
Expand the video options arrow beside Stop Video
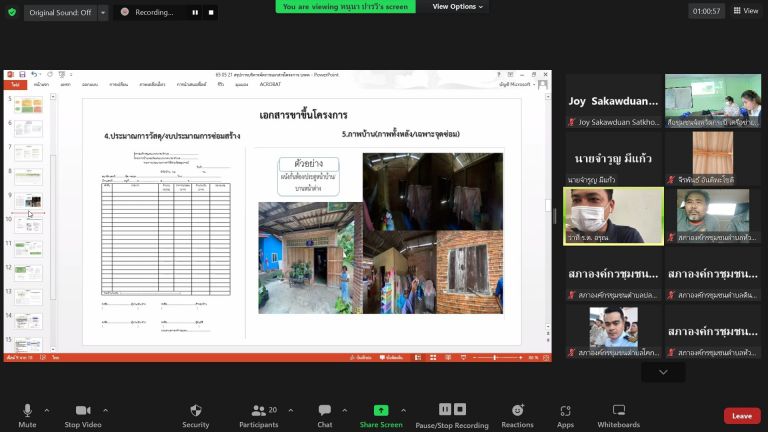click(x=105, y=409)
